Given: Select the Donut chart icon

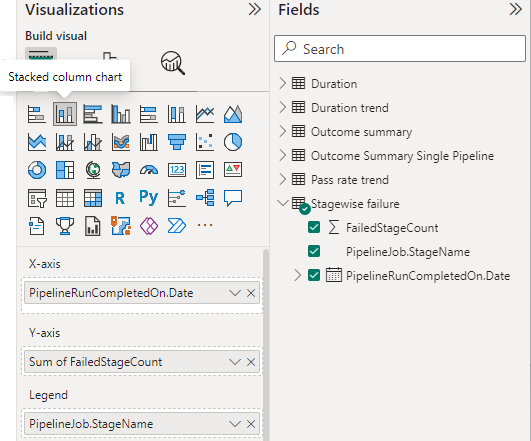Looking at the screenshot, I should 37,170.
